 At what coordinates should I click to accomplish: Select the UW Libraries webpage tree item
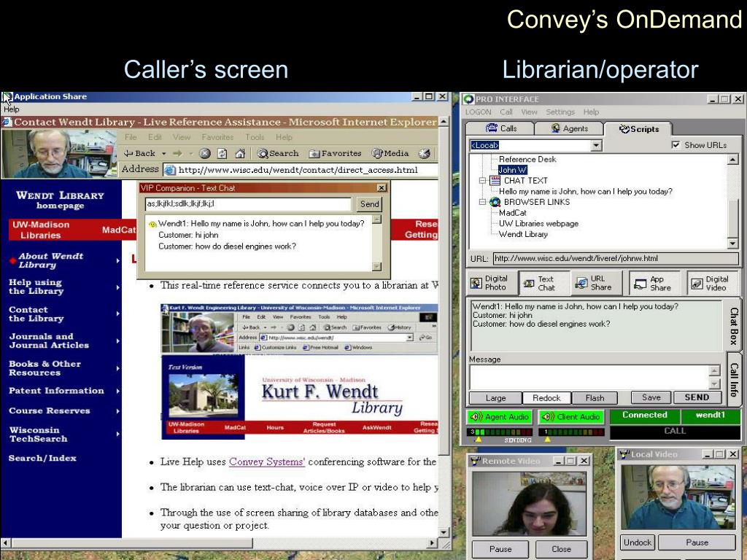[x=538, y=223]
